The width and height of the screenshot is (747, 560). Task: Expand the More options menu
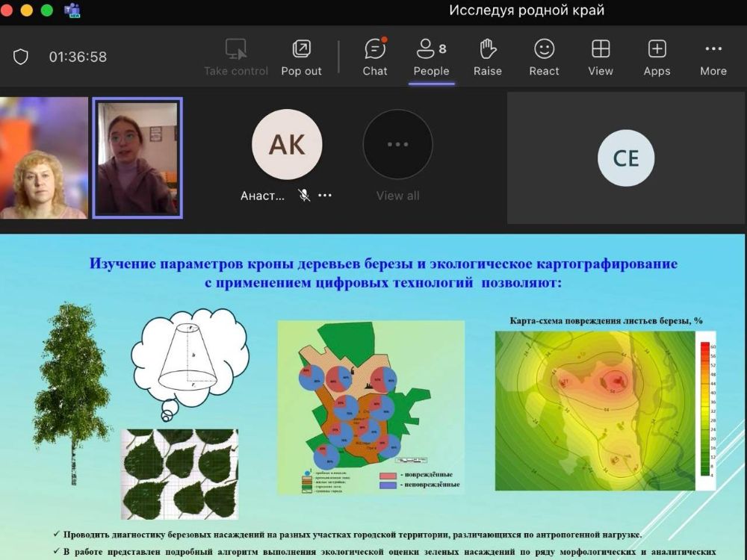click(713, 57)
